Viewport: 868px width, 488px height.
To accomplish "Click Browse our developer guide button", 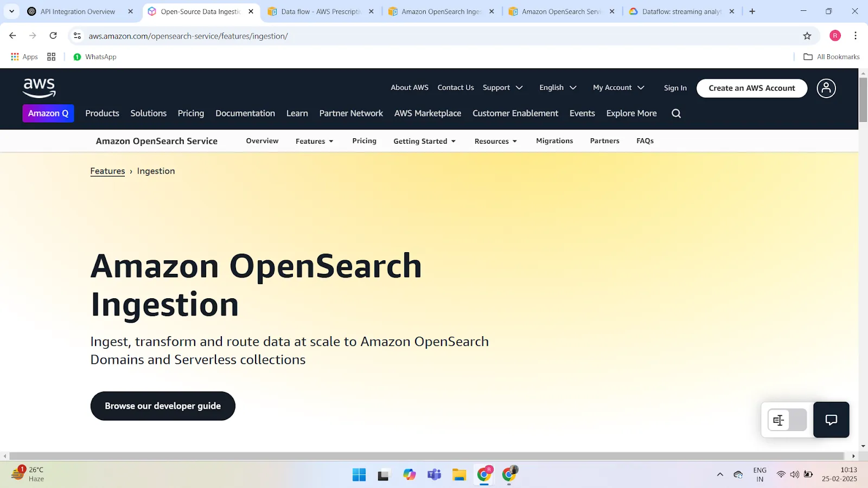I will tap(163, 406).
